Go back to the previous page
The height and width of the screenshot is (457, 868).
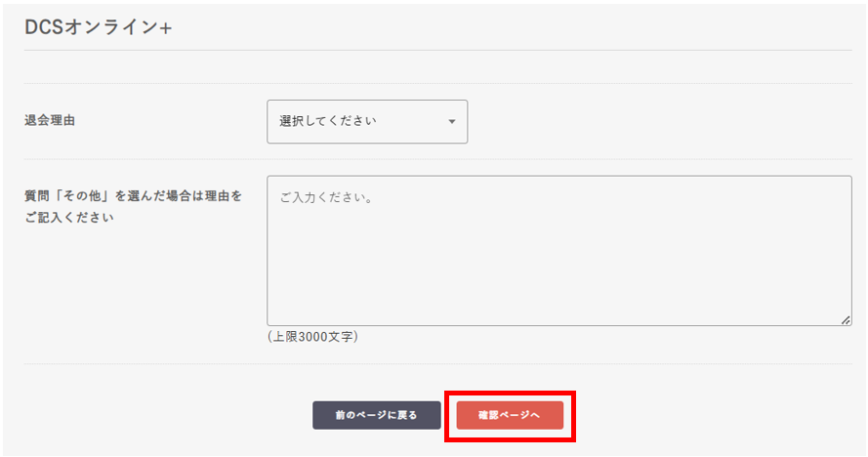tap(376, 415)
